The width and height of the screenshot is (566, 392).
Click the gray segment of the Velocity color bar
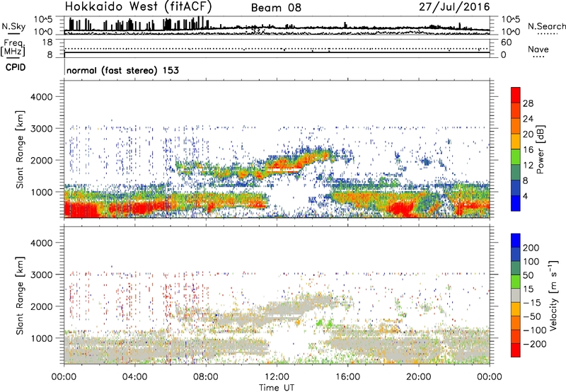(x=516, y=295)
